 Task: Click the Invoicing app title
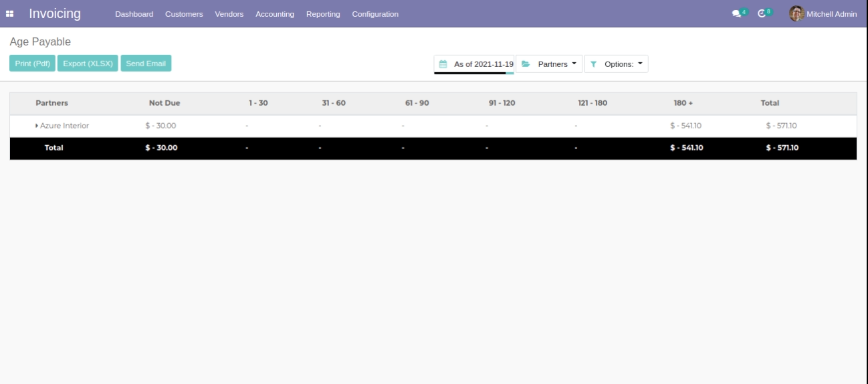[x=55, y=13]
